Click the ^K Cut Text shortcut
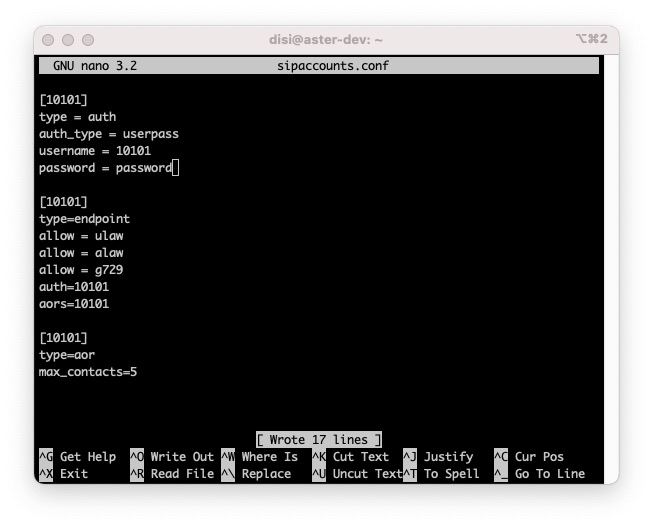 click(351, 457)
